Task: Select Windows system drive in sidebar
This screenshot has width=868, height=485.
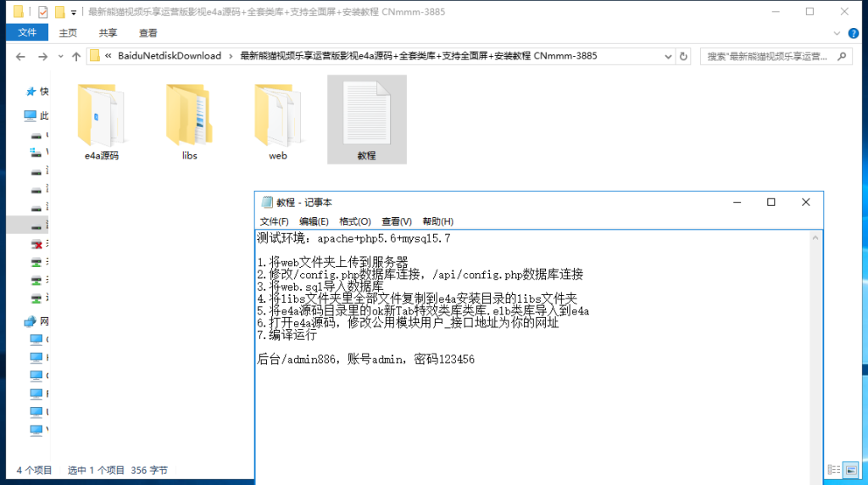Action: point(36,153)
